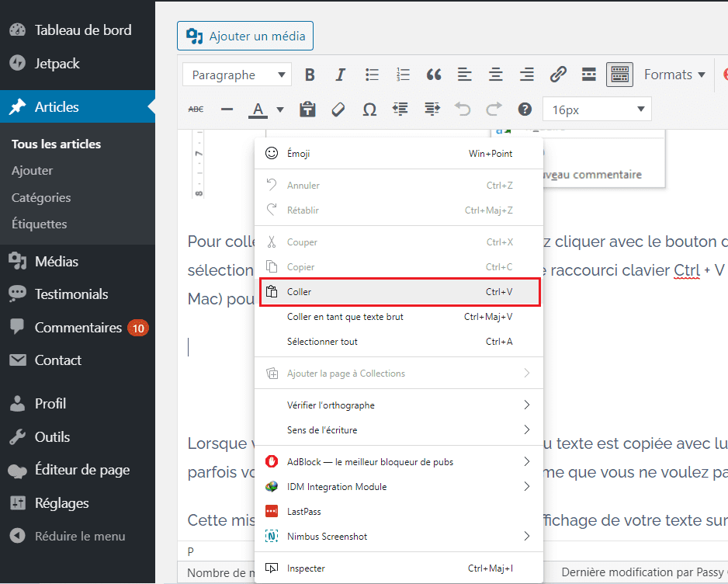Viewport: 728px width, 584px height.
Task: Center align the text
Action: click(495, 74)
